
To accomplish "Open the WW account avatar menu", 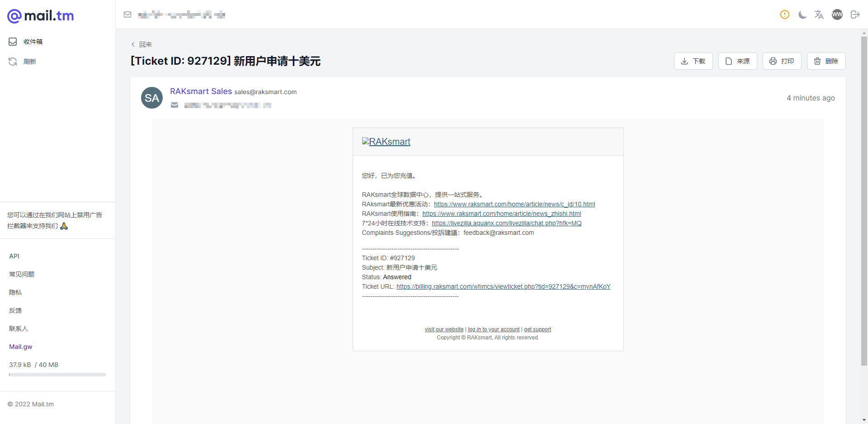I will pyautogui.click(x=837, y=14).
